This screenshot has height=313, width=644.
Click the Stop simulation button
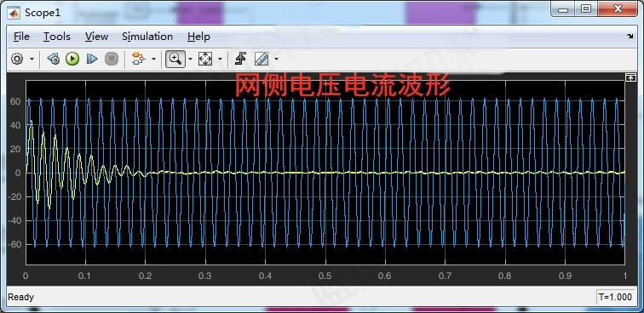112,59
